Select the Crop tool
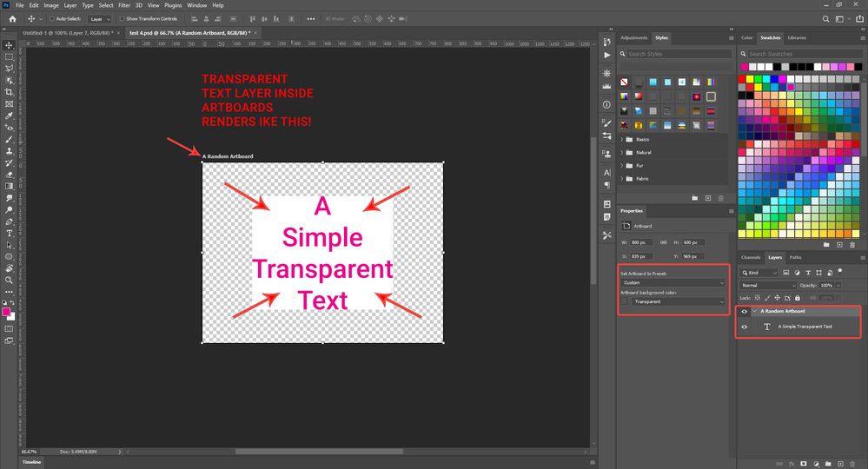868x469 pixels. click(x=9, y=92)
